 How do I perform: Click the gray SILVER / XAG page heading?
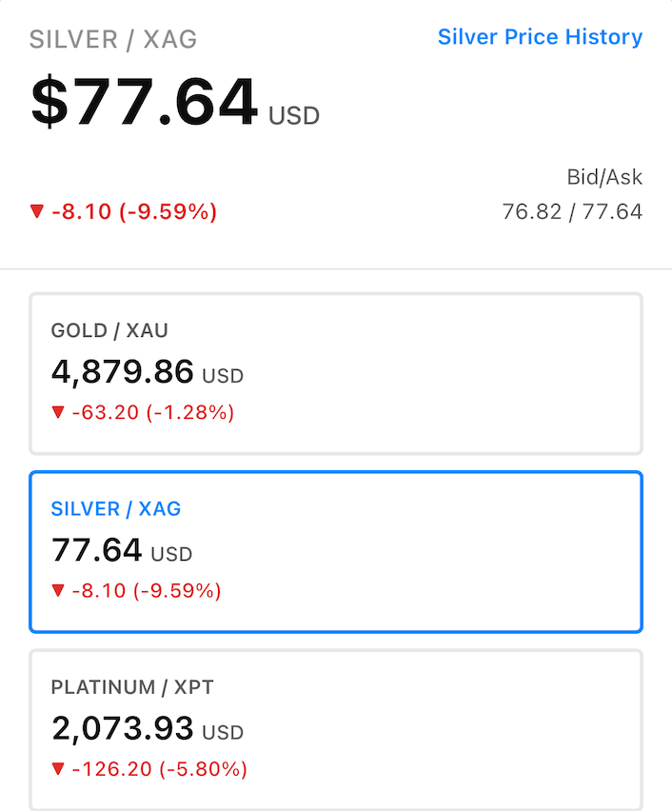coord(113,40)
